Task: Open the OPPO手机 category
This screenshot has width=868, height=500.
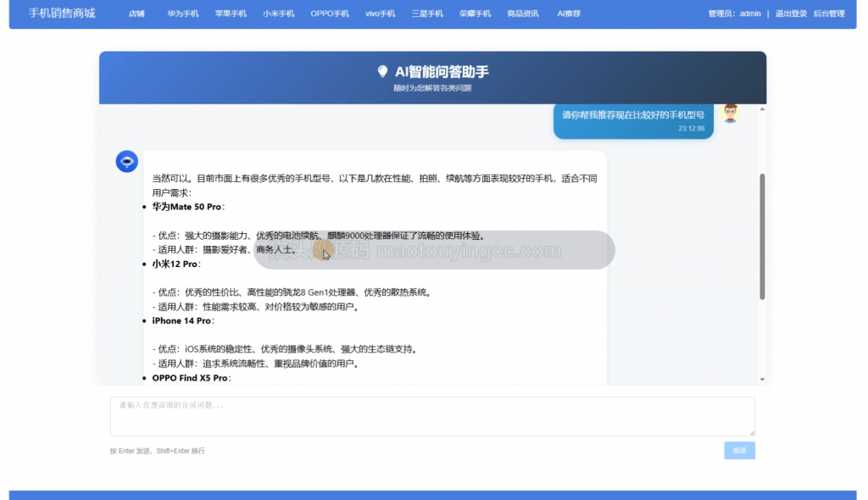Action: (x=330, y=14)
